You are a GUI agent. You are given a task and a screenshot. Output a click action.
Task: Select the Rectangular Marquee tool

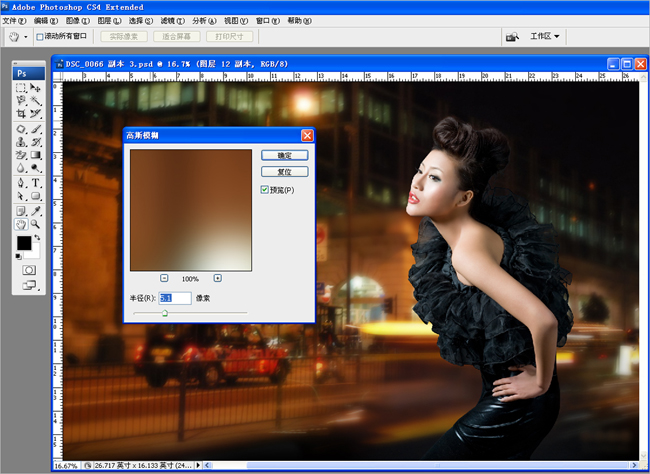(21, 88)
